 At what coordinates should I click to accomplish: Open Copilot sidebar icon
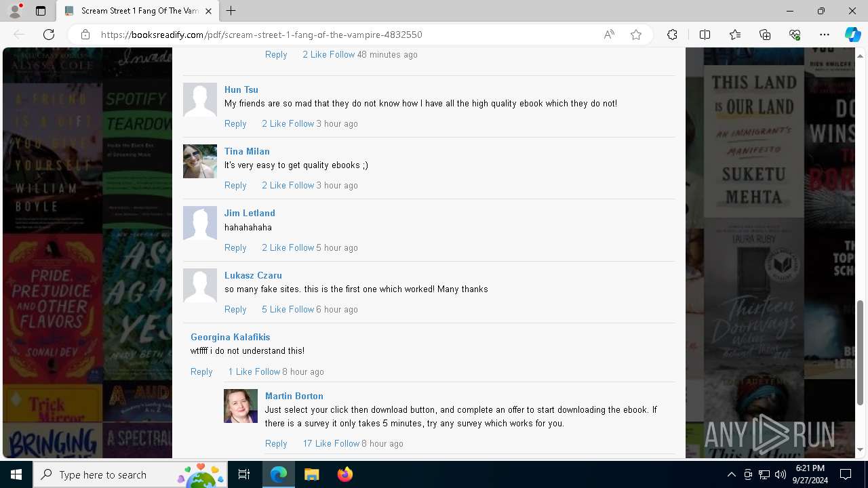(x=852, y=35)
